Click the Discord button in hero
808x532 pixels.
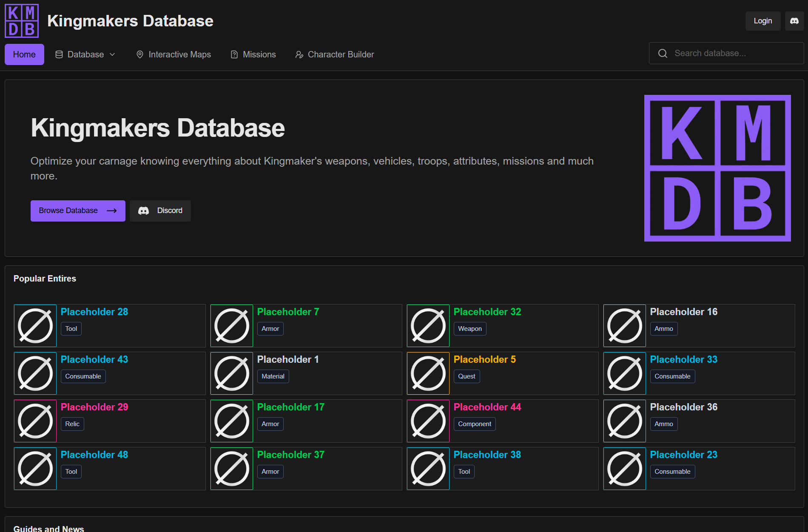tap(160, 211)
